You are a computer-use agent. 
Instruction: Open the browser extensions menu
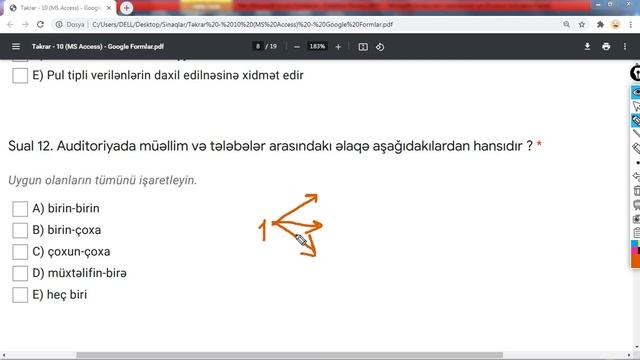click(600, 24)
